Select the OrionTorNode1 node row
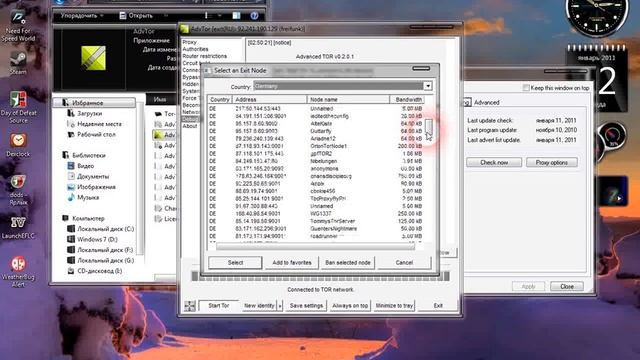The image size is (640, 360). pyautogui.click(x=316, y=146)
